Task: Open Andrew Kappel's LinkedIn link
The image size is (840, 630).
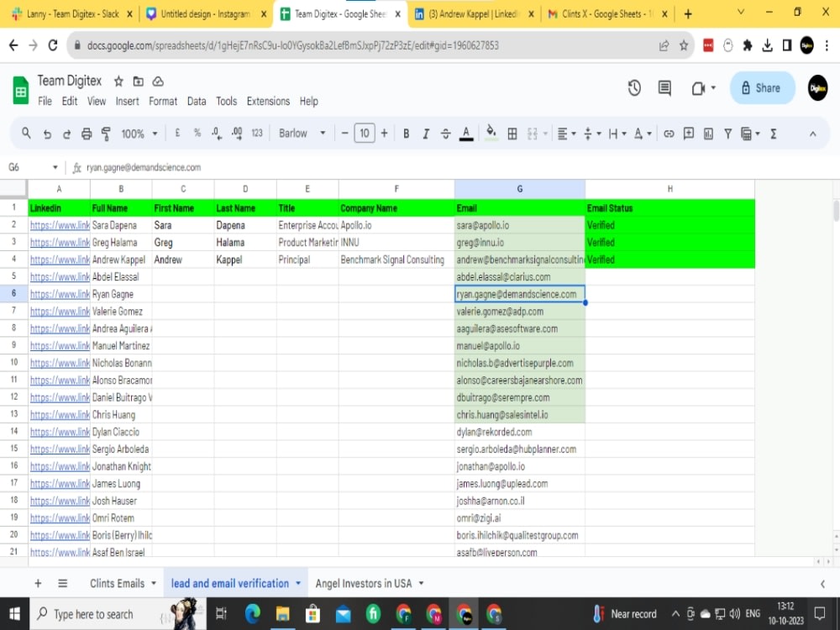Action: [x=60, y=260]
